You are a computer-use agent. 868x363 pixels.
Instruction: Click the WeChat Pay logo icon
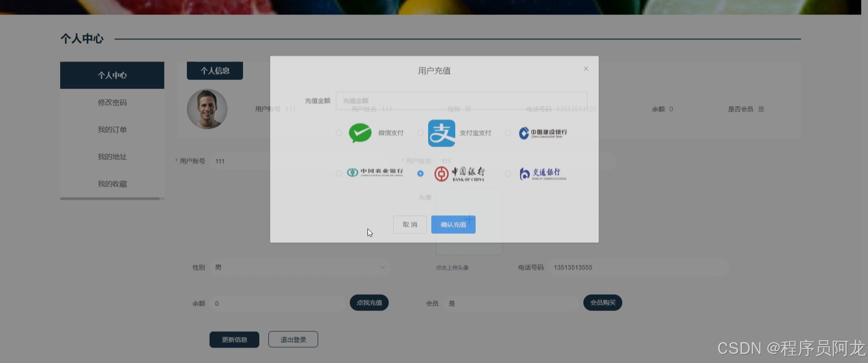point(360,133)
